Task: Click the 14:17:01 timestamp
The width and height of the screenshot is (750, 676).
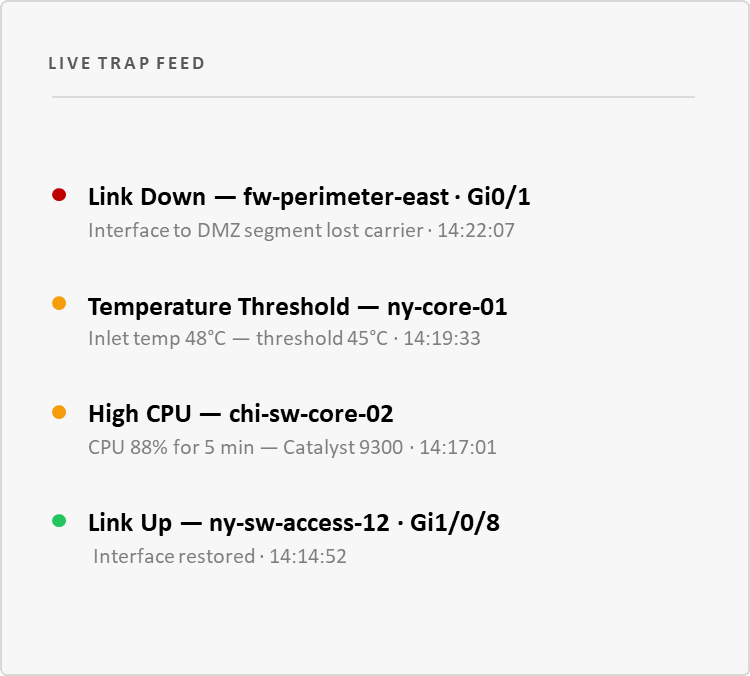Action: (458, 446)
